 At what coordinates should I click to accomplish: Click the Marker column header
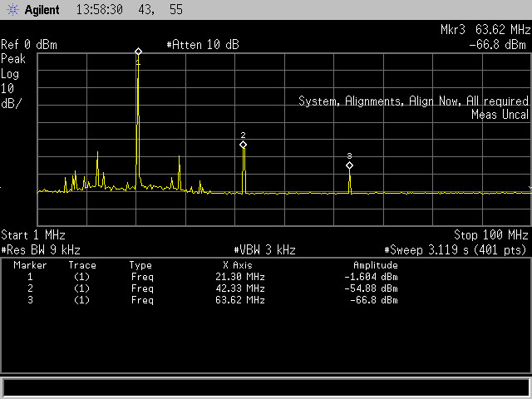click(30, 265)
